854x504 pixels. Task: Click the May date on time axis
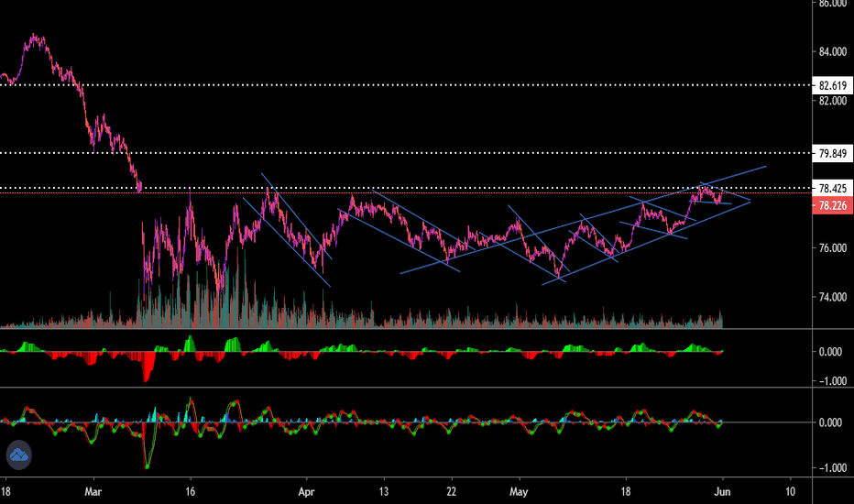(x=519, y=491)
